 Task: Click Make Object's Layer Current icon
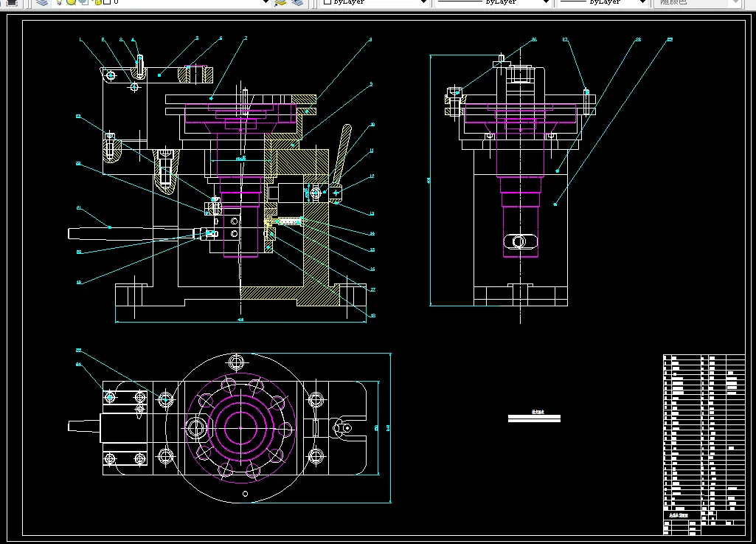[280, 2]
